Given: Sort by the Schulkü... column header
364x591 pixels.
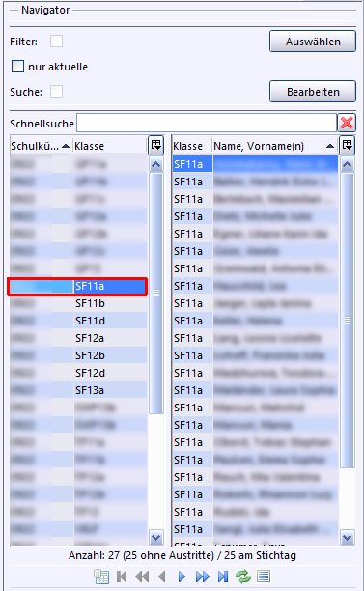Looking at the screenshot, I should point(40,146).
